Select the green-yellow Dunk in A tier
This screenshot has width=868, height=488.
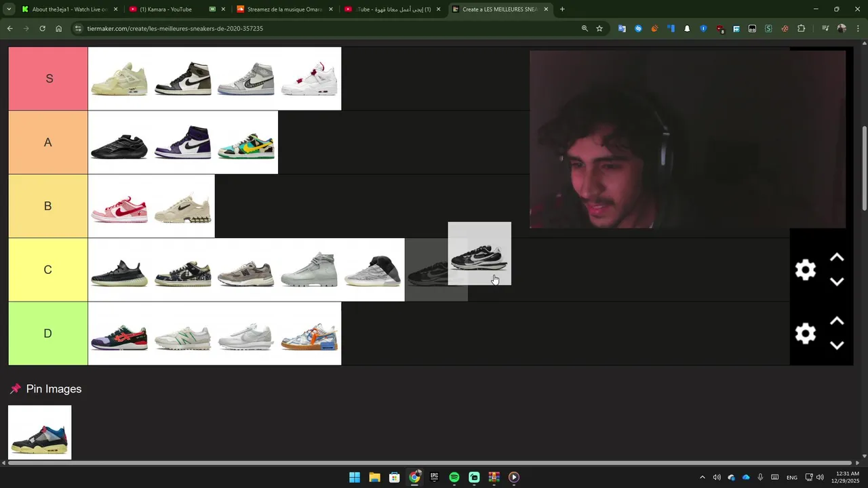(x=246, y=142)
